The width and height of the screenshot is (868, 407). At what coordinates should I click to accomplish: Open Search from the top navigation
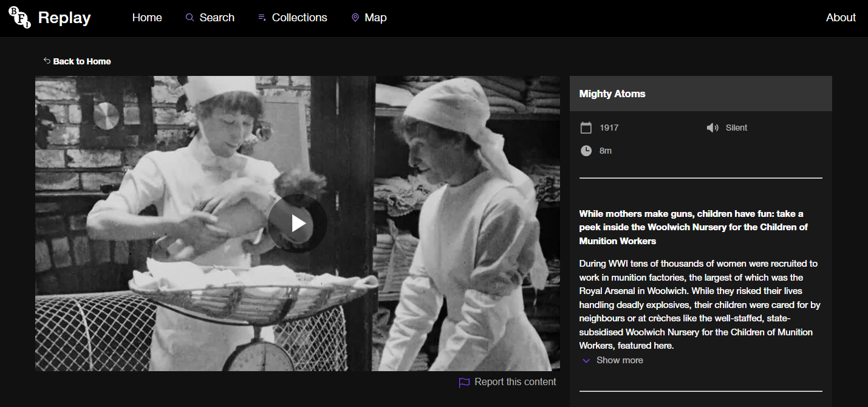coord(217,18)
